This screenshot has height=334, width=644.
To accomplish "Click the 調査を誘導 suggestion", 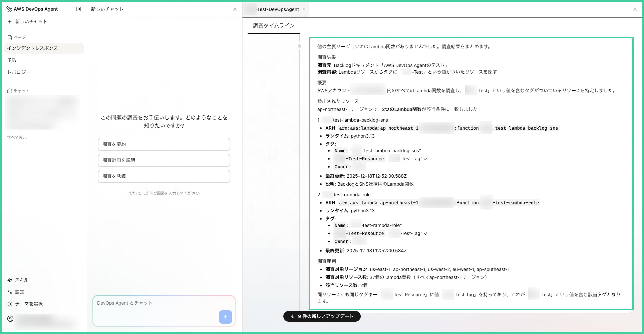I will 164,176.
